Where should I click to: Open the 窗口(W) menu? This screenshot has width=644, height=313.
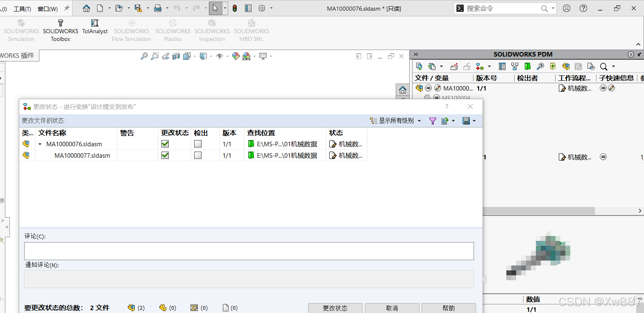tap(48, 9)
